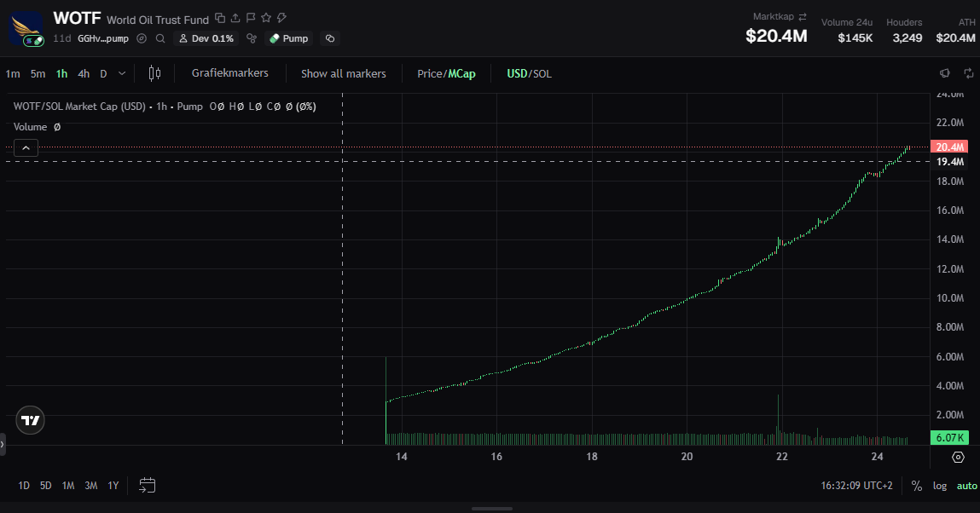Open the go-to-date calendar icon
Viewport: 980px width, 513px height.
coord(147,485)
